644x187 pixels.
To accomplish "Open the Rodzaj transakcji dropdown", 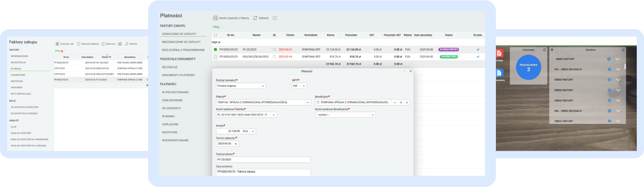I will (263, 86).
